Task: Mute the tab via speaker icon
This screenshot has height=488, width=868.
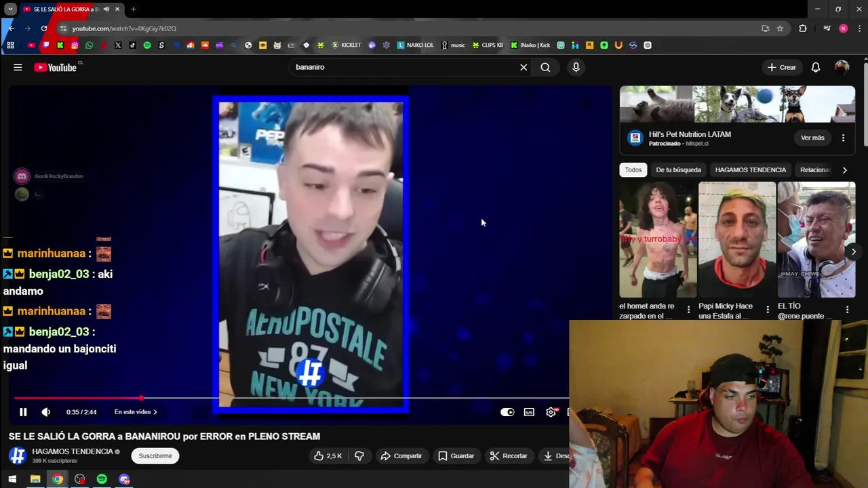Action: pyautogui.click(x=106, y=9)
